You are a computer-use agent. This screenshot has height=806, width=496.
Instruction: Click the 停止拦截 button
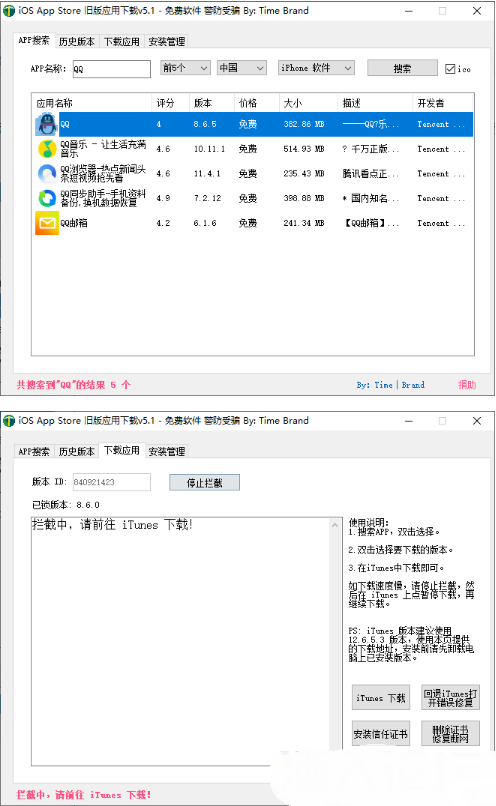pyautogui.click(x=205, y=482)
